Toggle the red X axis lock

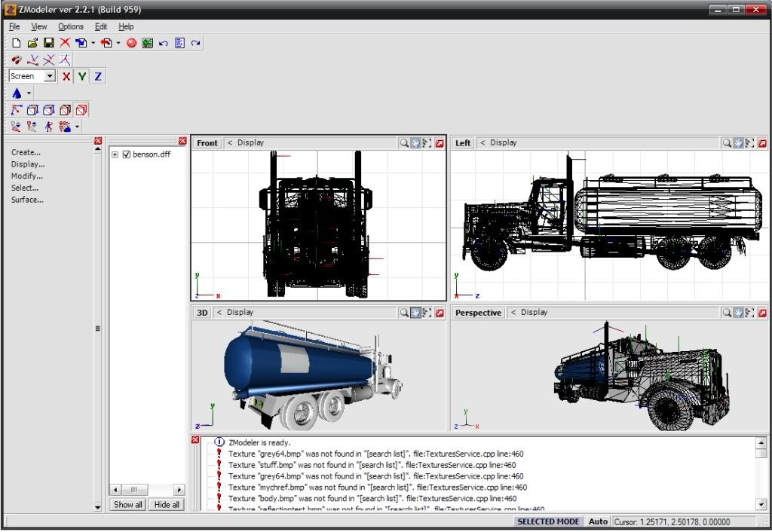point(66,76)
